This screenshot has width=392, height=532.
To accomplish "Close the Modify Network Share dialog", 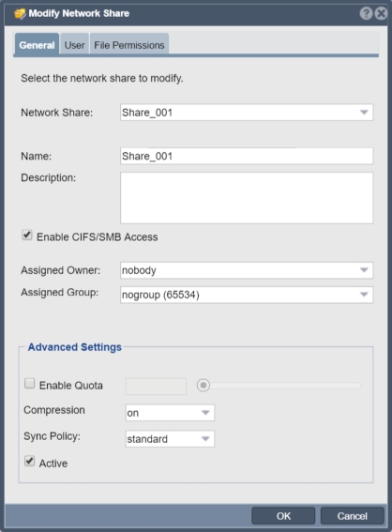I will 382,13.
